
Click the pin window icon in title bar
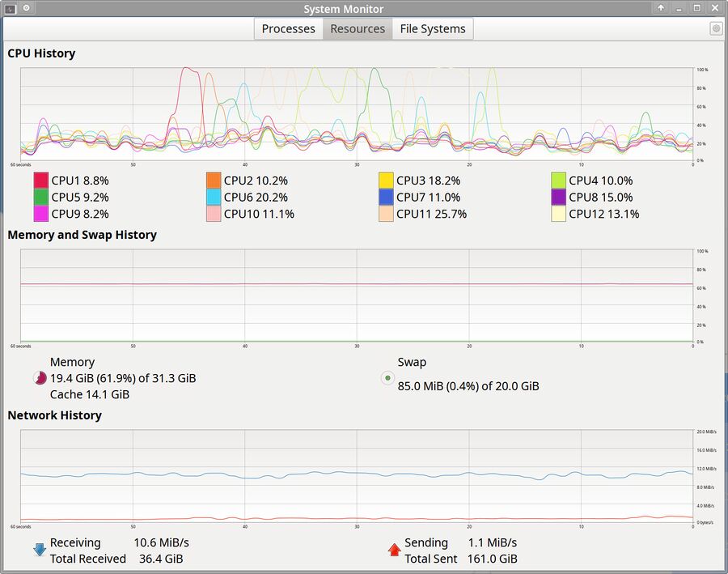click(26, 8)
